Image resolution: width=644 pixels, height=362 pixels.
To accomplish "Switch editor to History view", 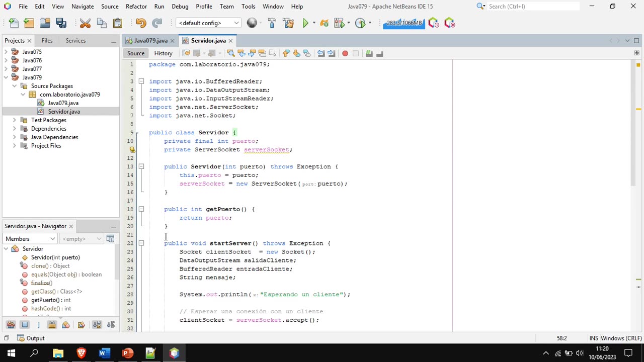I will tap(163, 53).
